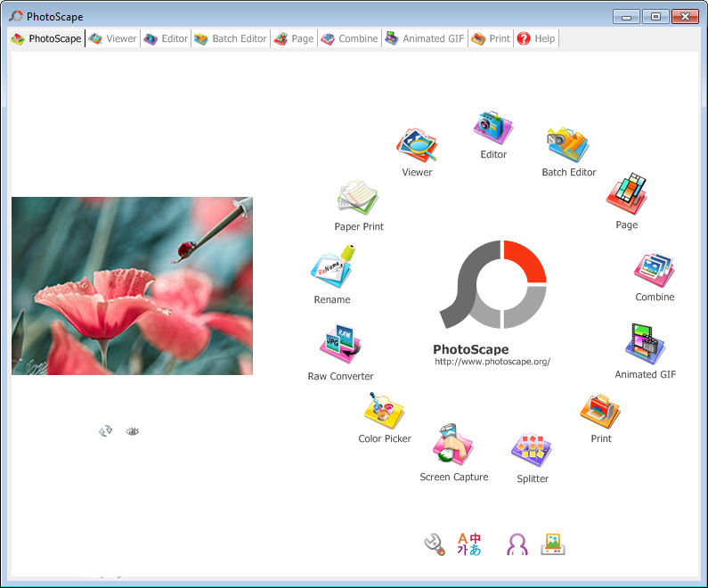
Task: Open the Batch Editor icon in circle
Action: 568,144
